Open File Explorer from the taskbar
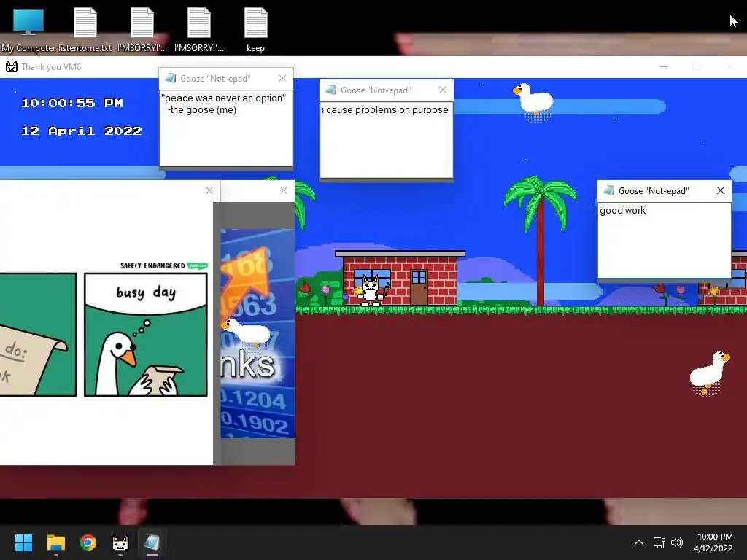This screenshot has width=747, height=560. pos(55,542)
